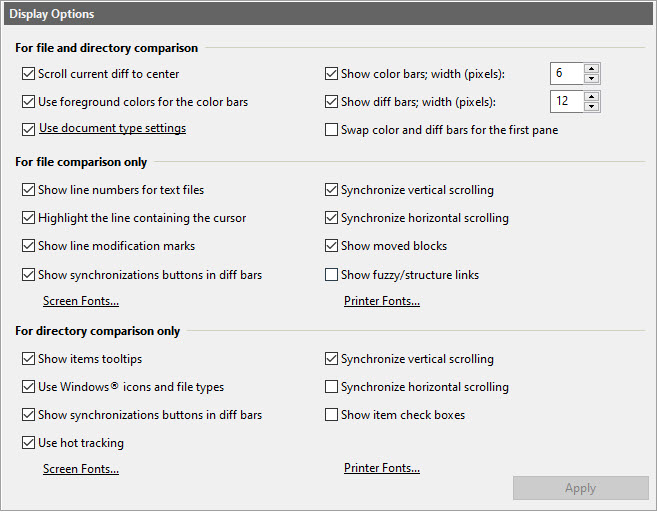Screen dimensions: 658x512
Task: Enable Show item check boxes
Action: (x=332, y=415)
